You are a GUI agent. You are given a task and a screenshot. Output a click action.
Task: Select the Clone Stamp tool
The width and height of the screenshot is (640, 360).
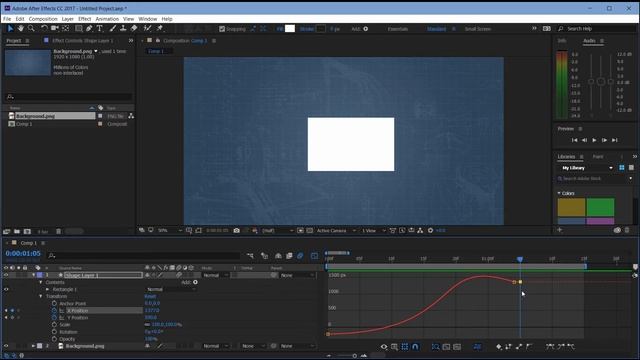[x=123, y=28]
